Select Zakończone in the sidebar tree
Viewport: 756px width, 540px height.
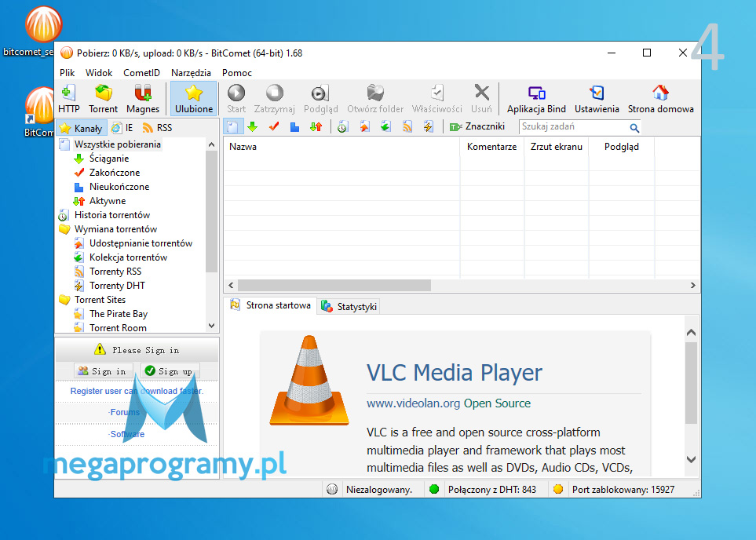[115, 172]
